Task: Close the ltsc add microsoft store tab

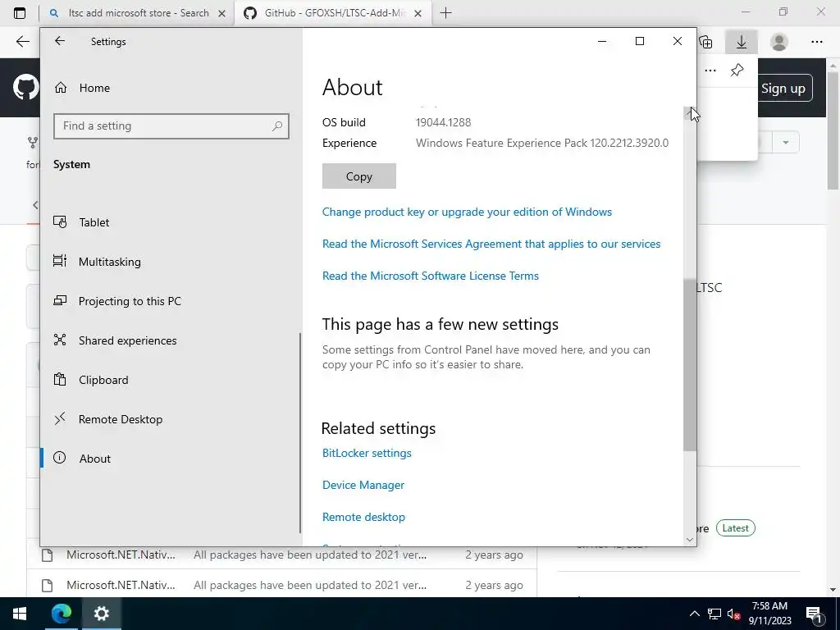Action: click(221, 13)
